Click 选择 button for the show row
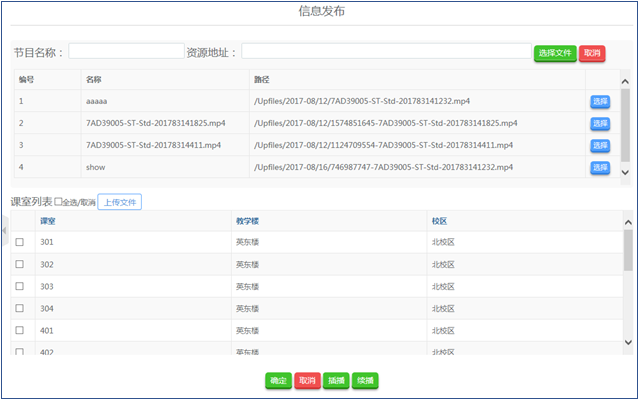This screenshot has height=399, width=638. (600, 168)
